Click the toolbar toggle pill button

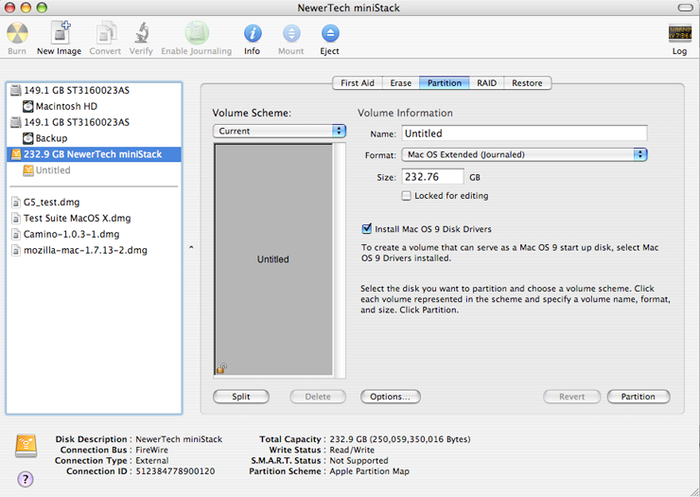point(685,8)
